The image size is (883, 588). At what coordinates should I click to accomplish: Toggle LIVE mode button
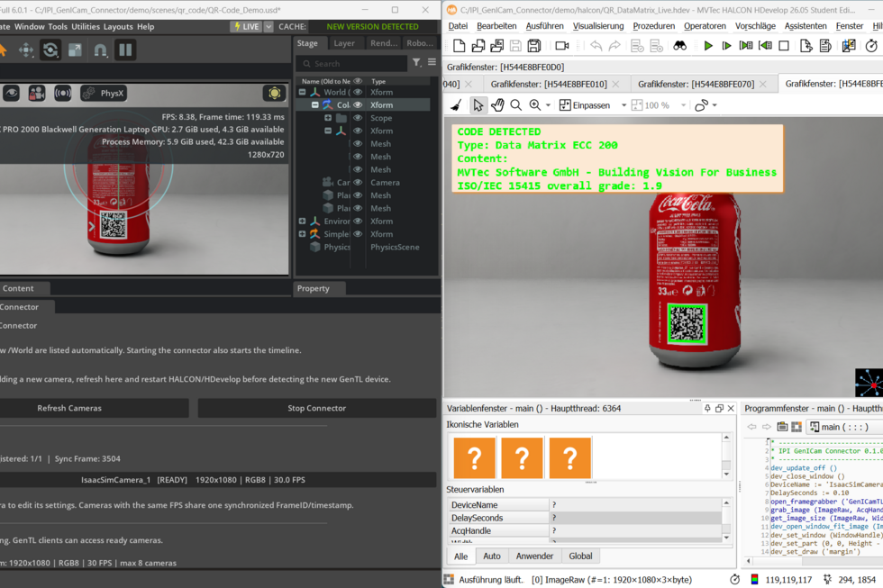click(247, 26)
